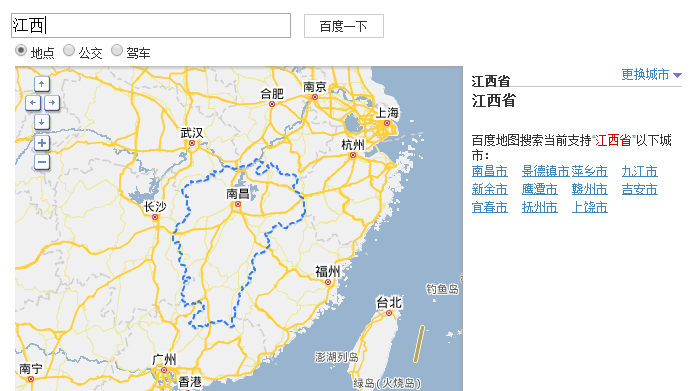Viewport: 689px width, 391px height.
Task: Click the 钓鱼岛 label on map
Action: tap(442, 289)
